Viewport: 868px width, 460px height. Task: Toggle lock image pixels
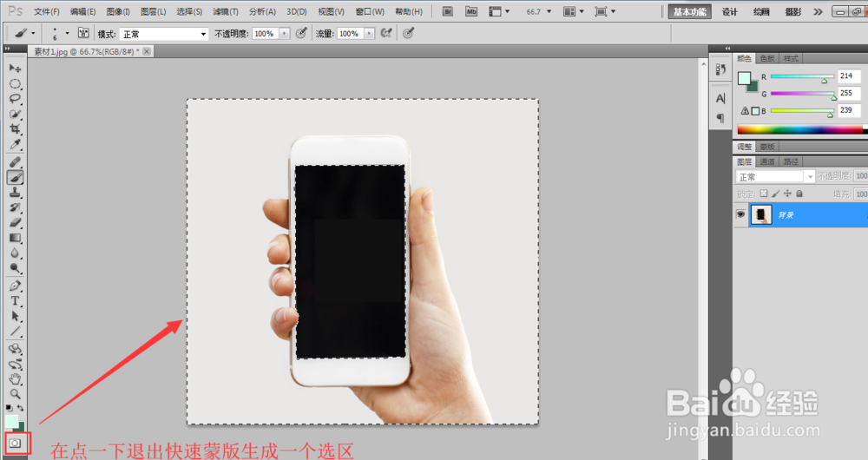(775, 194)
